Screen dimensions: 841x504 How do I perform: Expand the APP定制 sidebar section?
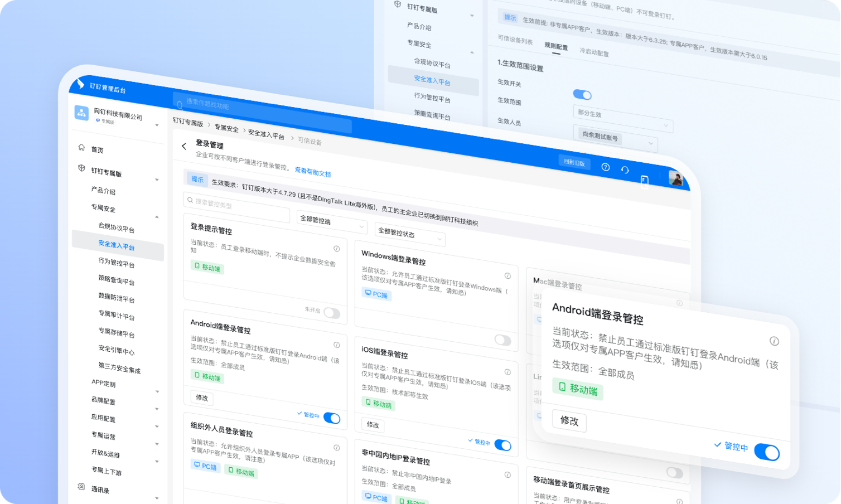tap(157, 391)
